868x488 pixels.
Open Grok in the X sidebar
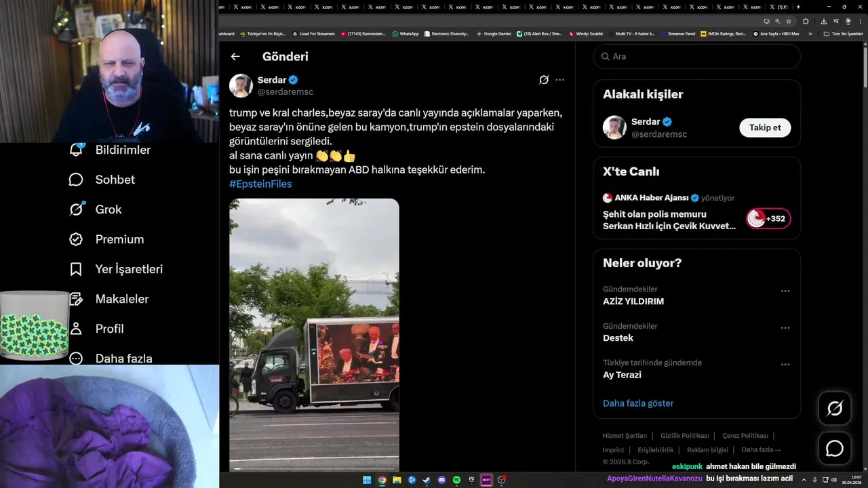[95, 209]
